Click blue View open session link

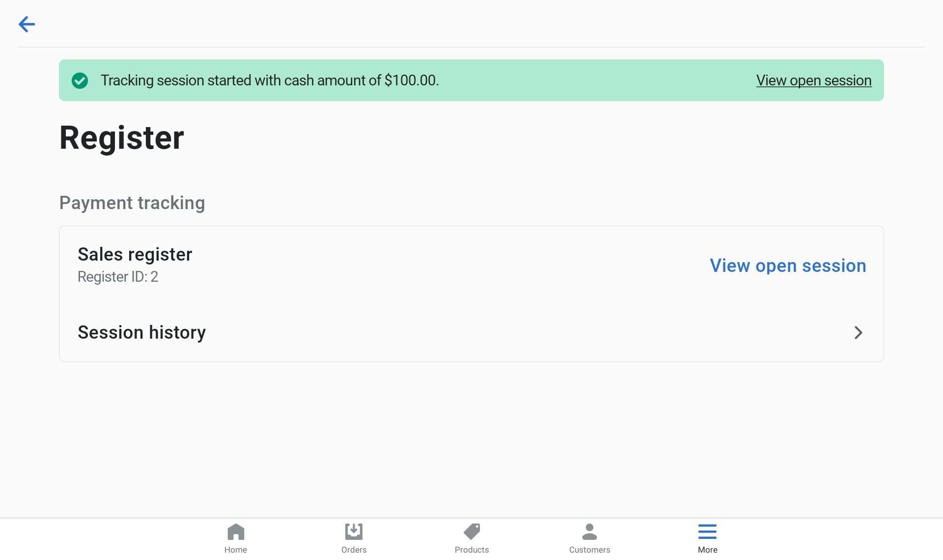coord(788,266)
